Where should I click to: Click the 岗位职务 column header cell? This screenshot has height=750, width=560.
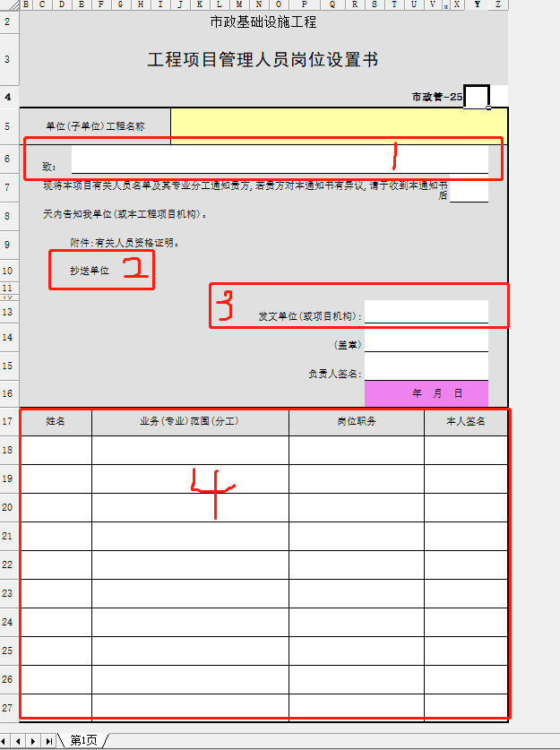(x=357, y=421)
